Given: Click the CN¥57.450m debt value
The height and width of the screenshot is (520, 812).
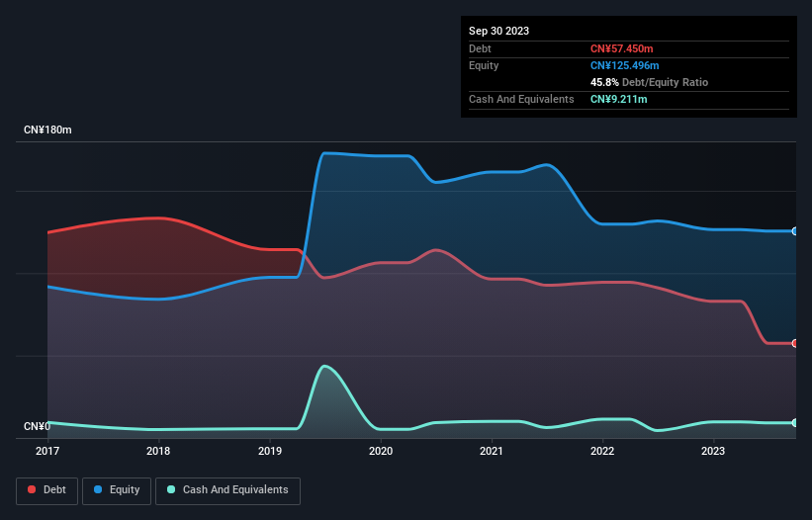Looking at the screenshot, I should [621, 48].
